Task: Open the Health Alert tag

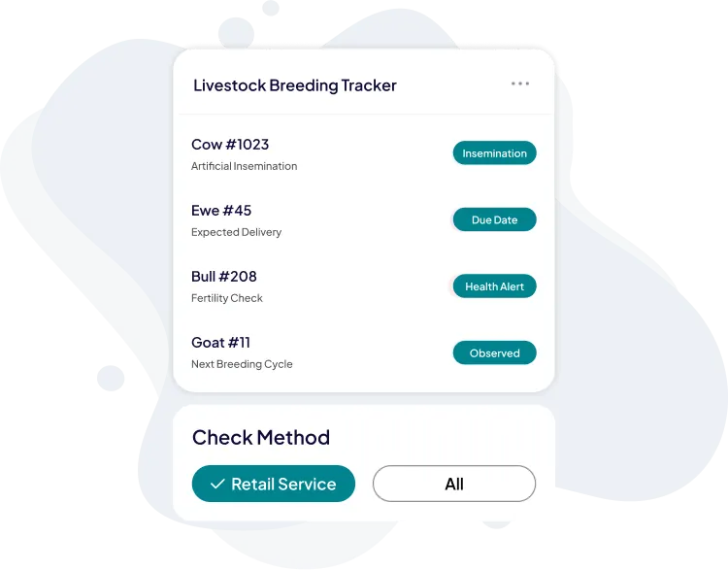Action: [494, 286]
